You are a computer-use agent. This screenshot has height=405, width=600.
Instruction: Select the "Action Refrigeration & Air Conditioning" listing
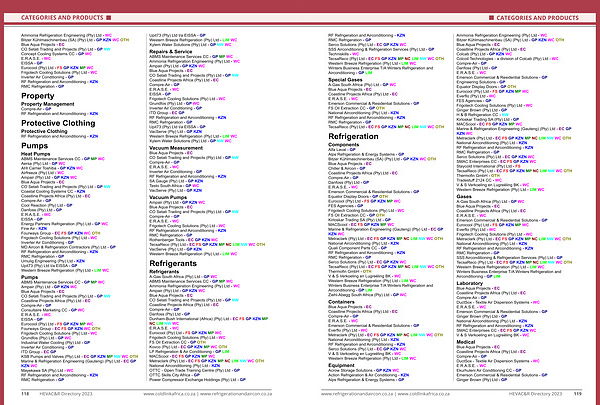[x=368, y=375]
